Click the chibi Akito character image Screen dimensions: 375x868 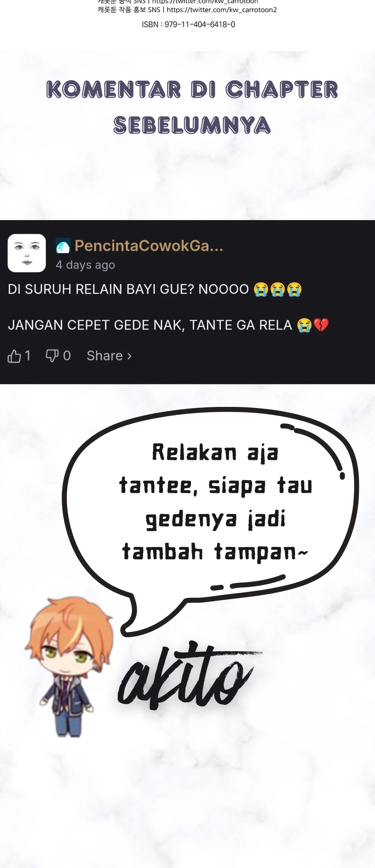68,667
